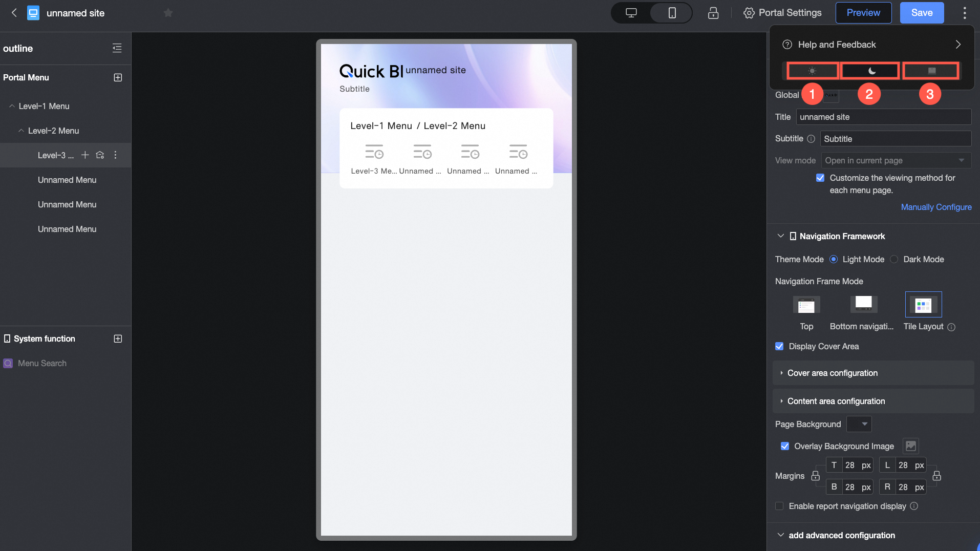Switch to mobile preview device
980x551 pixels.
pyautogui.click(x=672, y=13)
